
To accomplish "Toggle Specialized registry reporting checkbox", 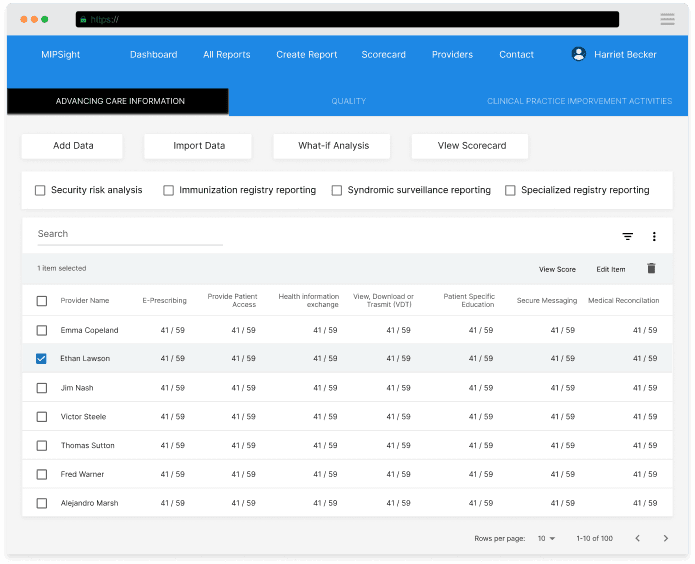I will click(510, 190).
